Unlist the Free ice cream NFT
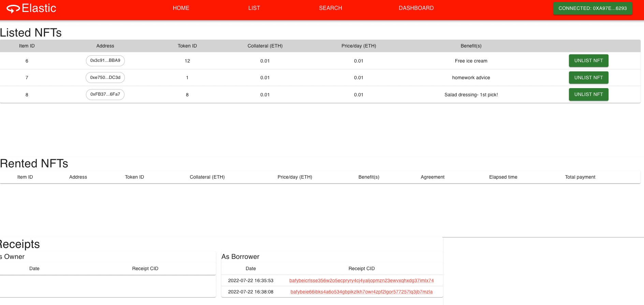The image size is (644, 305). pyautogui.click(x=588, y=60)
